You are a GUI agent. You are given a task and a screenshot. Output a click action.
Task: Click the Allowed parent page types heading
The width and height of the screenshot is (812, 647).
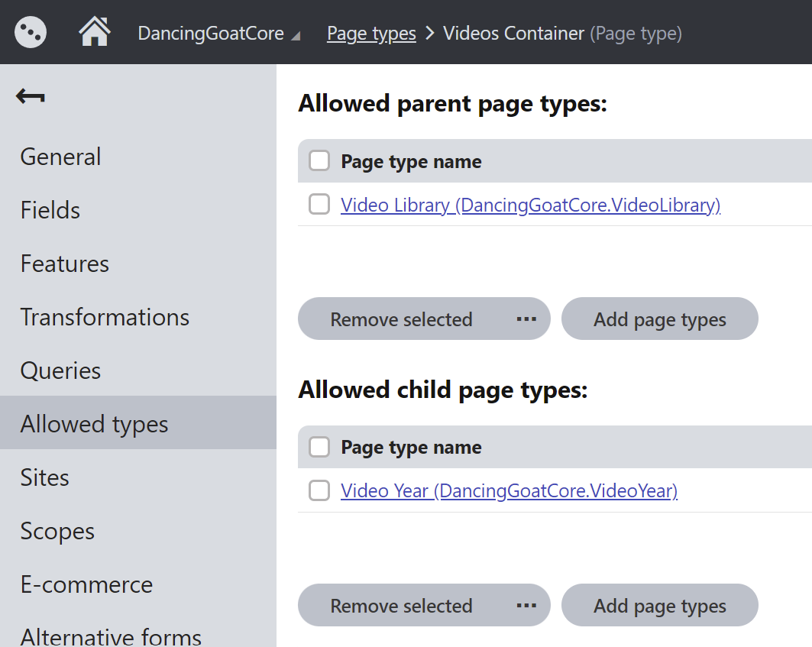(453, 104)
